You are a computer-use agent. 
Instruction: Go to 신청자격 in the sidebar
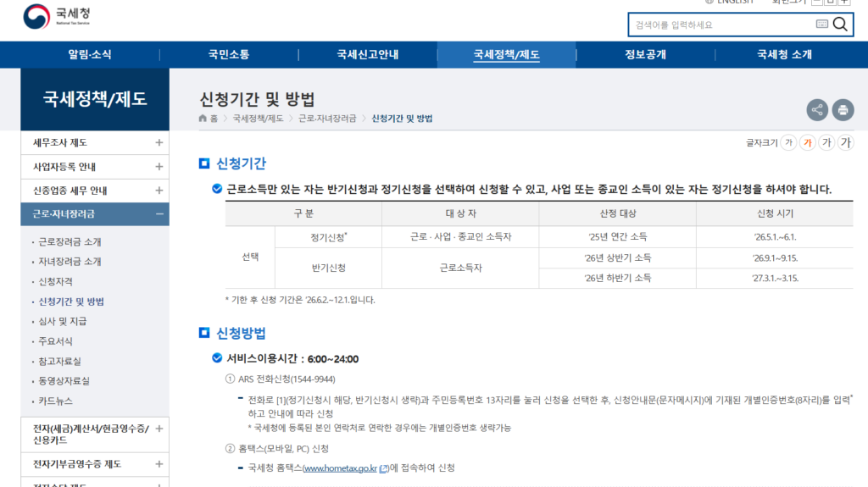click(x=57, y=281)
